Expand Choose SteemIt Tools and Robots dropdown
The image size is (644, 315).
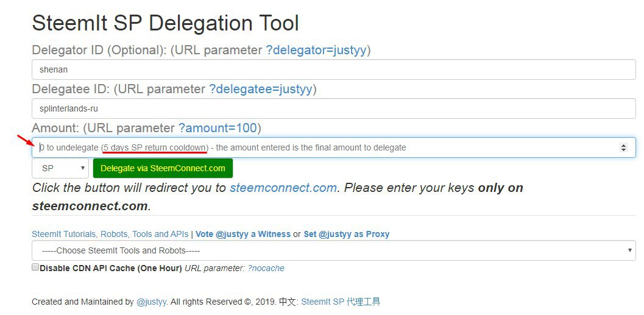coord(333,250)
